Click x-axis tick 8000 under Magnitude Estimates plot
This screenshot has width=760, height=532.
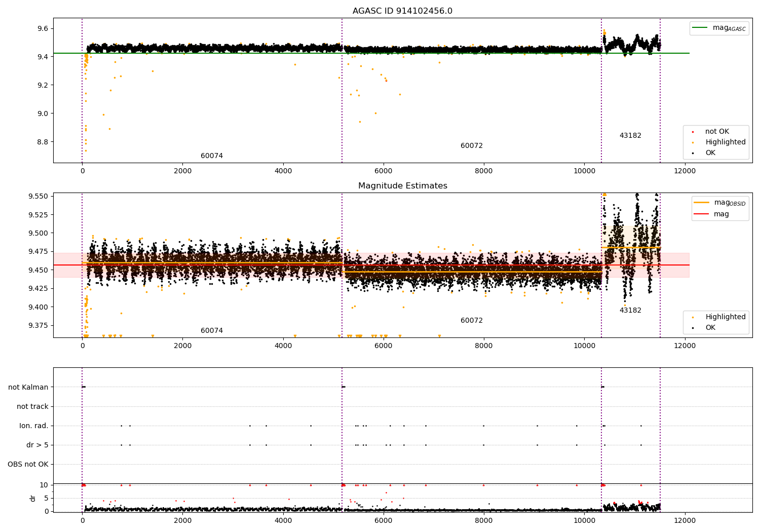[x=484, y=346]
